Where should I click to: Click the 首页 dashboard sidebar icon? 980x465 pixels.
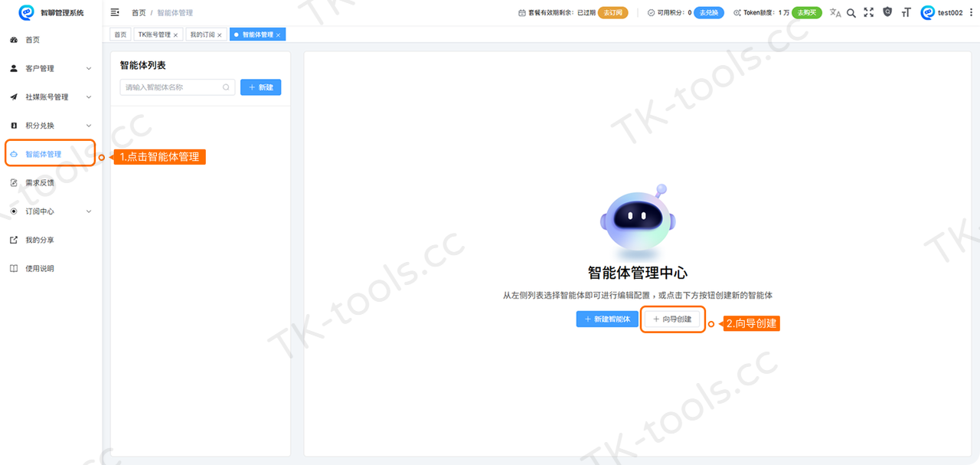point(14,40)
